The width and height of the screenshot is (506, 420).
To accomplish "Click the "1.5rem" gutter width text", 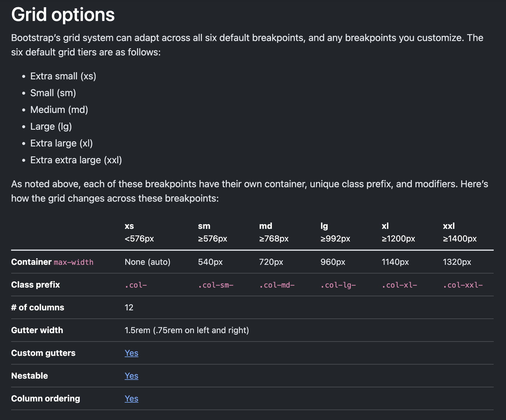I will click(x=137, y=330).
